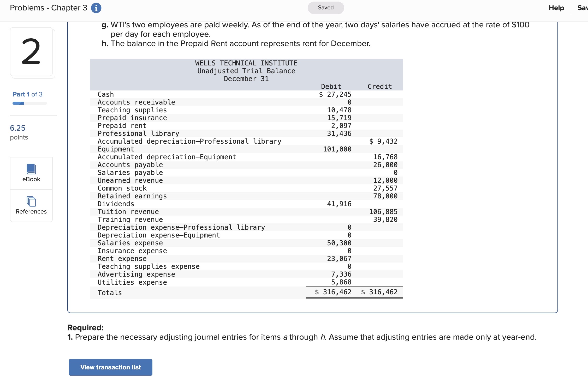This screenshot has width=588, height=384.
Task: Select the question number 2 card
Action: [31, 52]
